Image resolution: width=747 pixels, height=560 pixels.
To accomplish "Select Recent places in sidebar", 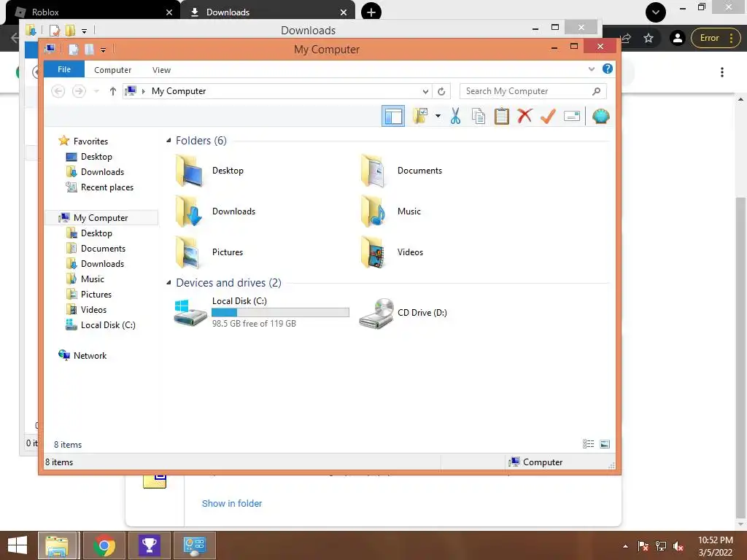I will 99,187.
